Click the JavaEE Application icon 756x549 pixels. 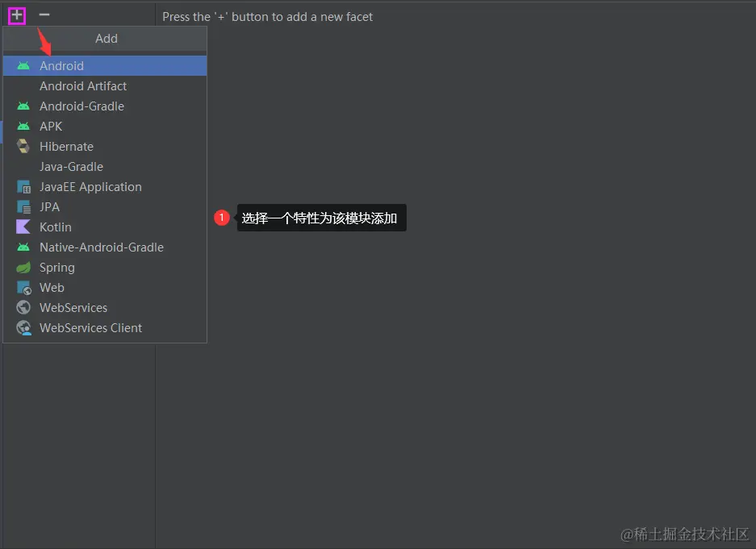pos(23,187)
